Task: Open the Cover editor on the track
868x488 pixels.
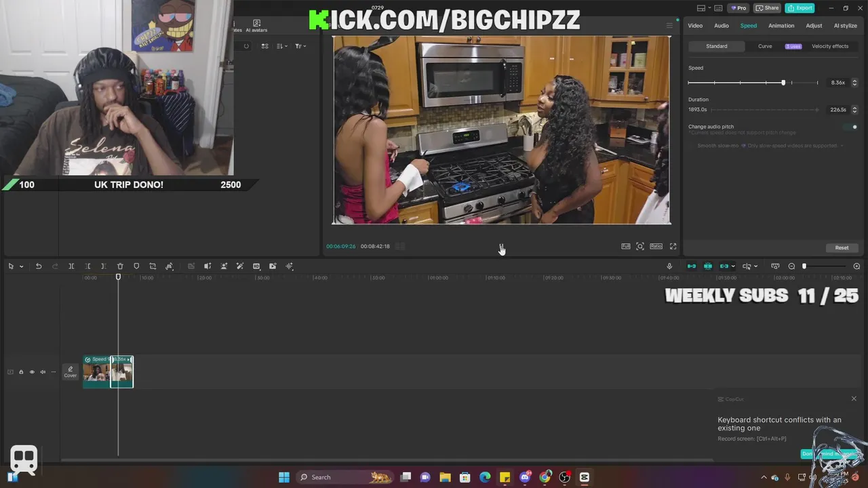Action: point(71,372)
